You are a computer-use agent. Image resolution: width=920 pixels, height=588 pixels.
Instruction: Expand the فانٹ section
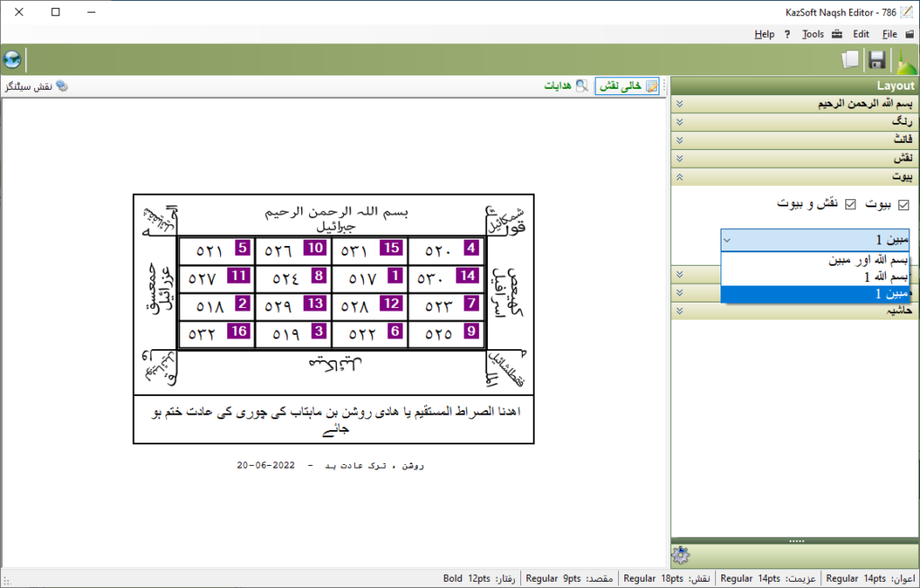coord(794,139)
